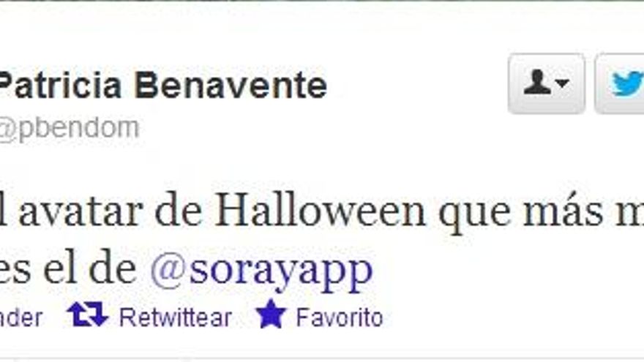Screen dimensions: 644x362
Task: Click the Retwittear double-arrow icon
Action: tap(88, 314)
